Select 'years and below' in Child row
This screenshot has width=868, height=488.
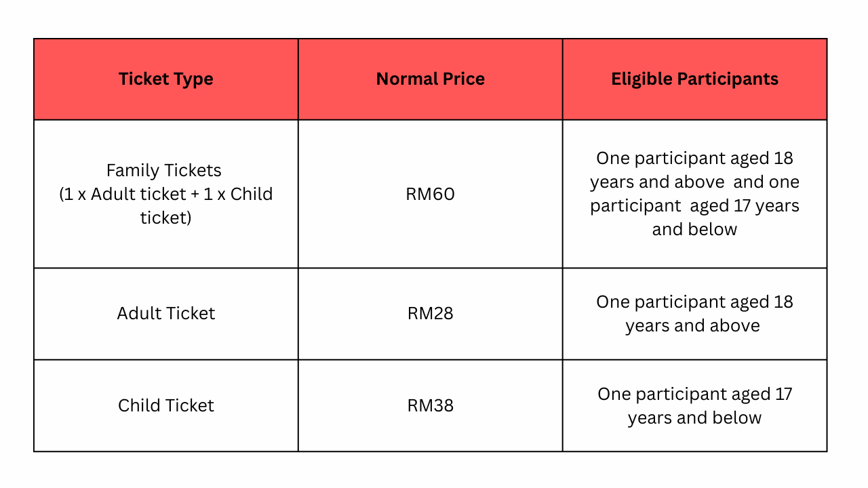[x=695, y=418]
